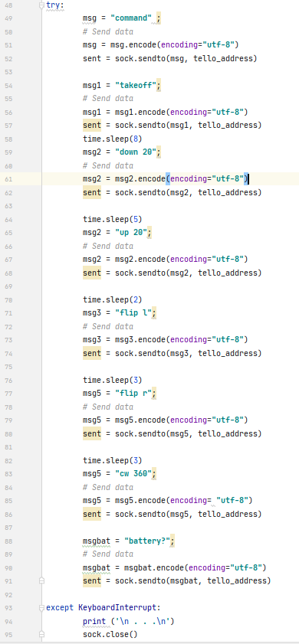Place cursor in the "cw 360" string
Image resolution: width=299 pixels, height=644 pixels.
[133, 474]
